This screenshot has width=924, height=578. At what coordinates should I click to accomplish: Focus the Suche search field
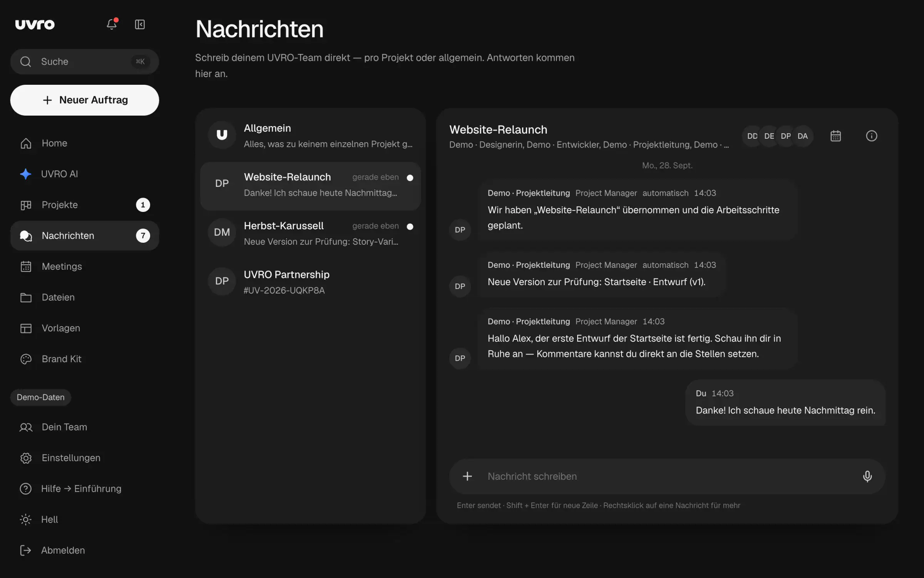(85, 62)
